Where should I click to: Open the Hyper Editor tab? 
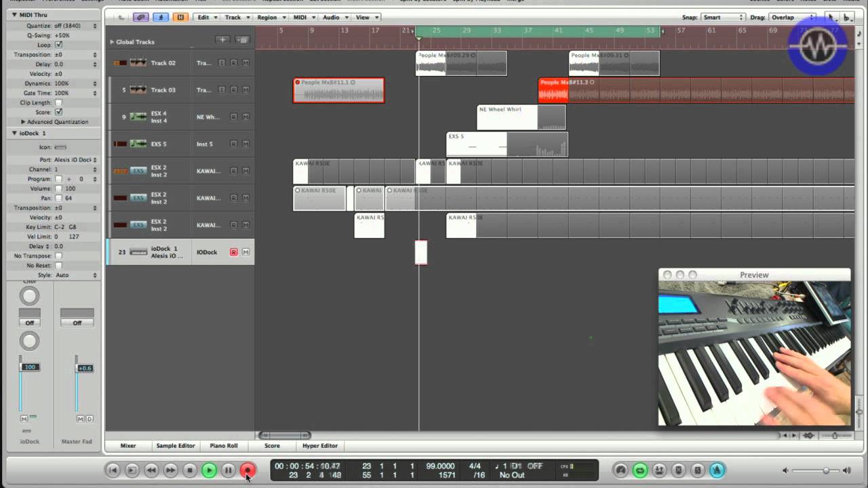click(x=320, y=445)
